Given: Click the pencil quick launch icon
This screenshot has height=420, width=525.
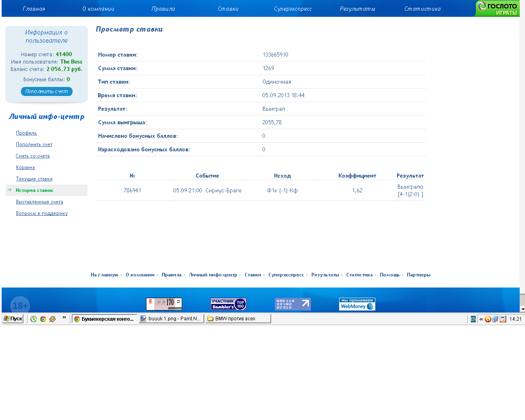Looking at the screenshot, I should point(52,319).
